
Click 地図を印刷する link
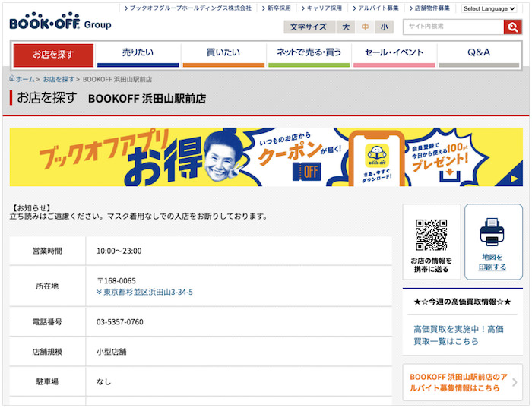492,262
